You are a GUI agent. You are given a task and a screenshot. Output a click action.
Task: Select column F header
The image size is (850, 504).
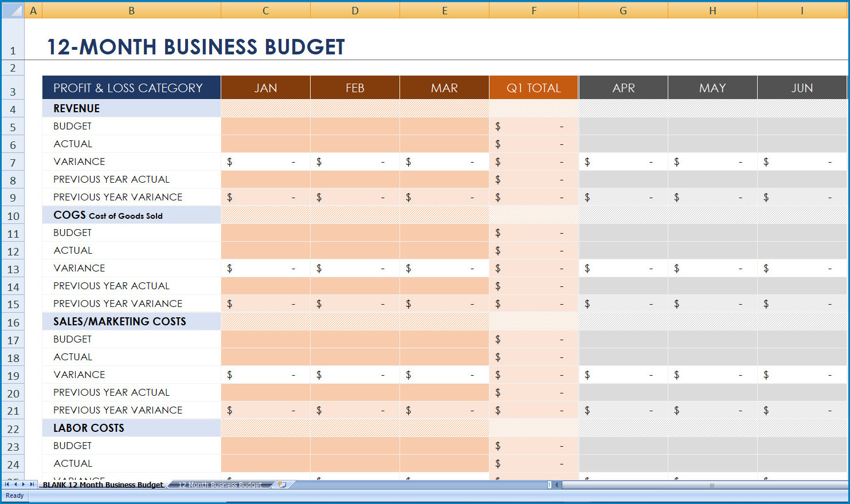[534, 10]
